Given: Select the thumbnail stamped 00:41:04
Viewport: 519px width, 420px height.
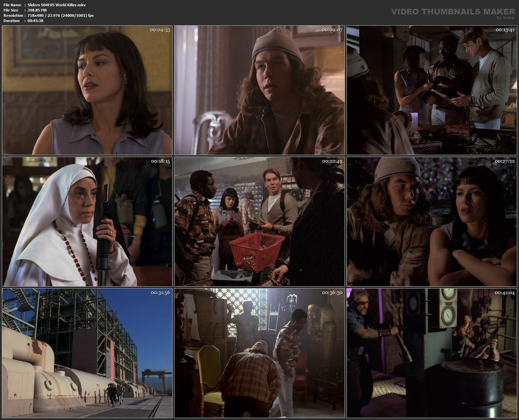Looking at the screenshot, I should tap(432, 353).
